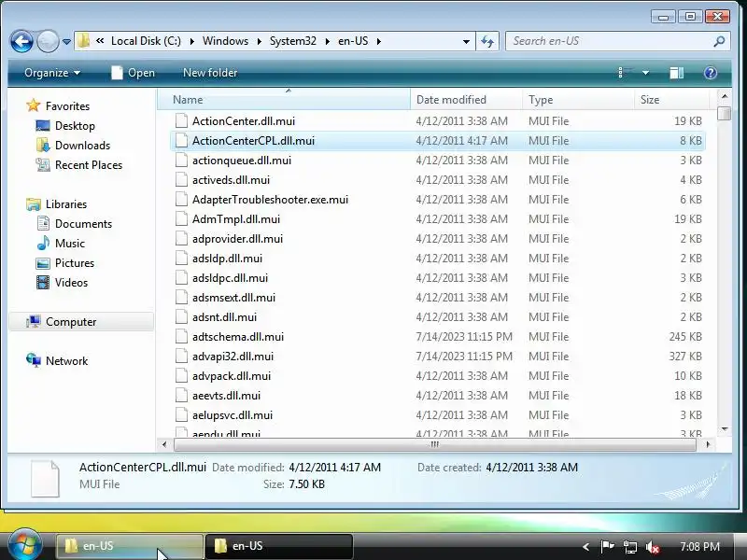
Task: Click the horizontal scrollbar right arrow
Action: (708, 444)
